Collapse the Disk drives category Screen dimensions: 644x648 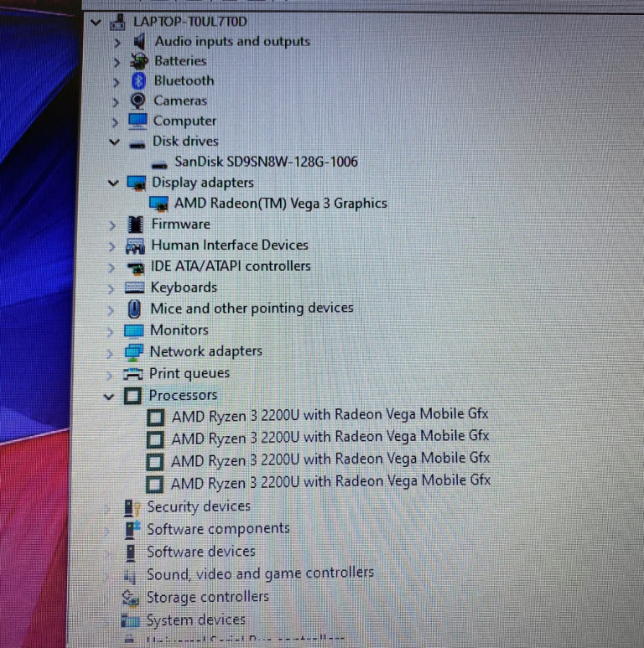[114, 142]
